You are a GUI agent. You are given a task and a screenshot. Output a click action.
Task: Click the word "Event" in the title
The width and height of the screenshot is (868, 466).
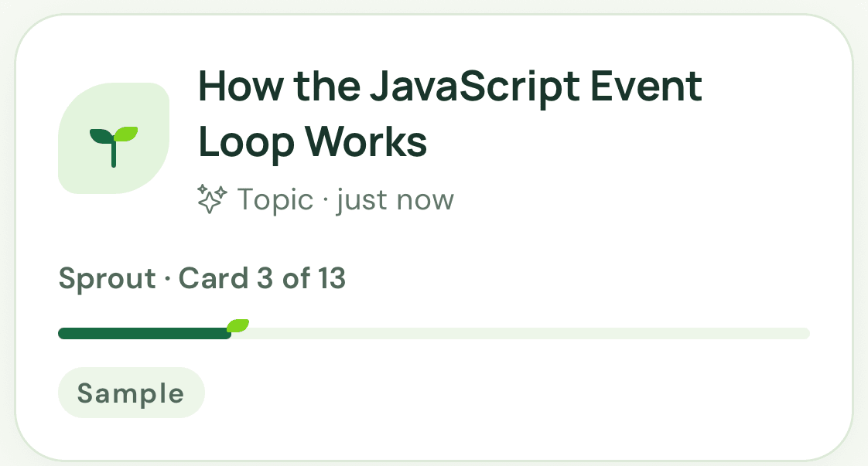tap(647, 87)
